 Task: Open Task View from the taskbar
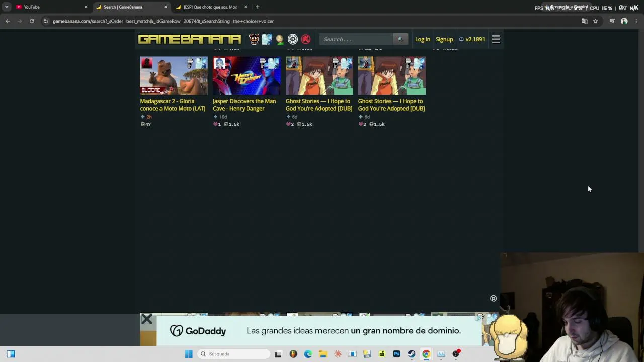(278, 354)
